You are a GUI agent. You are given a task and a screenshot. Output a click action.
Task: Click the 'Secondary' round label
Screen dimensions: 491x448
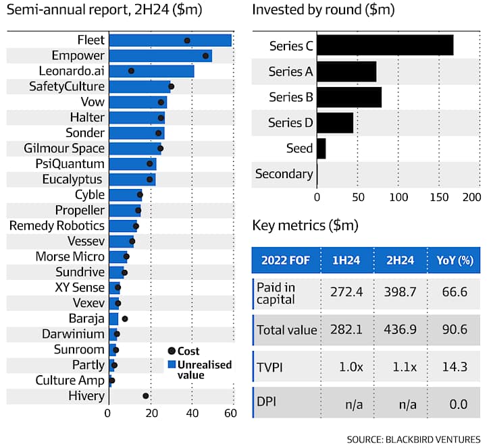point(284,174)
